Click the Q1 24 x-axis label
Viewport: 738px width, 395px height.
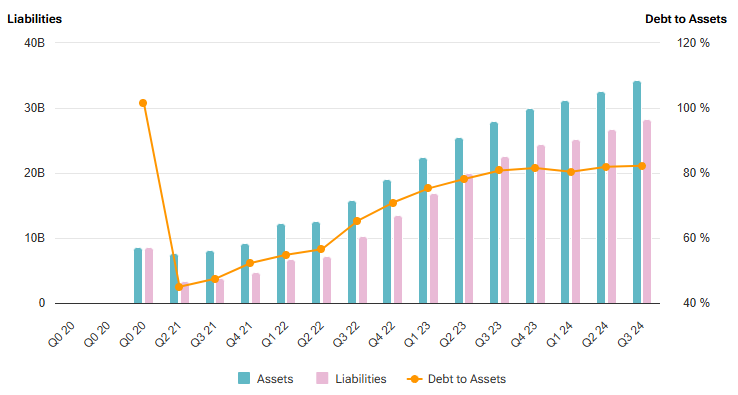pyautogui.click(x=559, y=335)
